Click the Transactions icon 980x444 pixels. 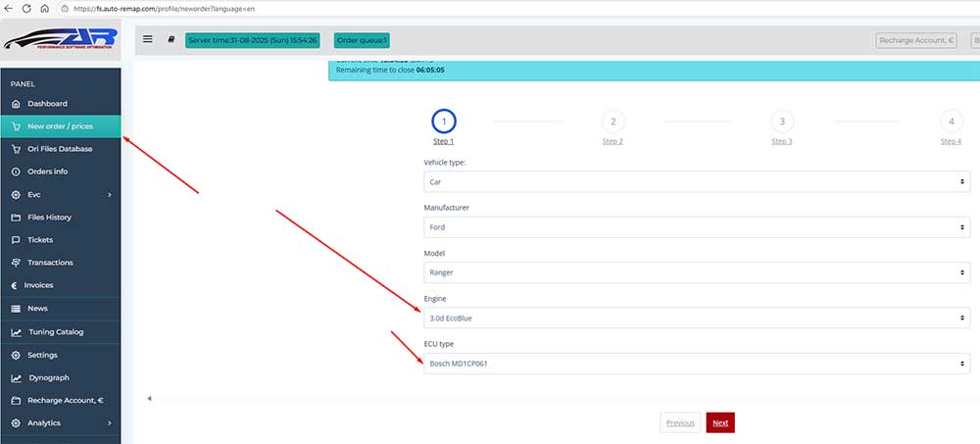click(17, 263)
